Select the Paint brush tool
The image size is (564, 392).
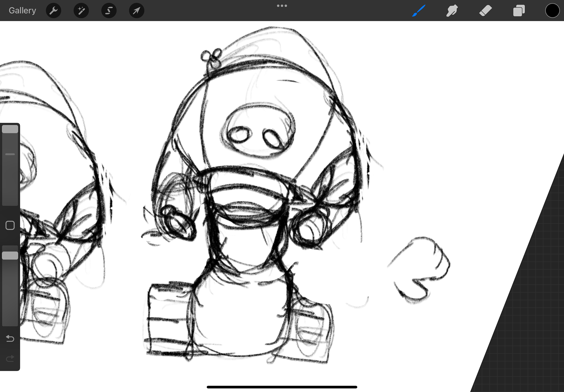[419, 11]
